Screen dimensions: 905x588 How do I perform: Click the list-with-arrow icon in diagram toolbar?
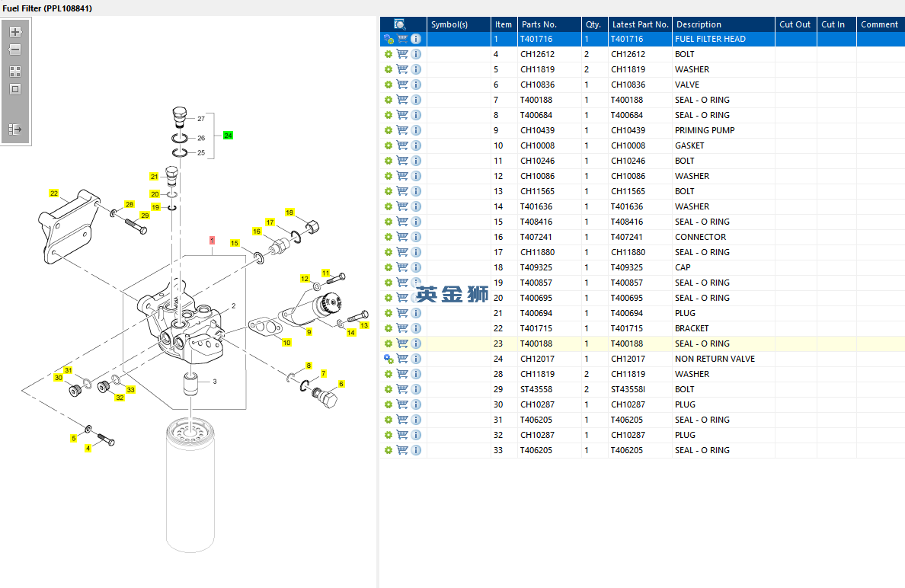click(15, 129)
